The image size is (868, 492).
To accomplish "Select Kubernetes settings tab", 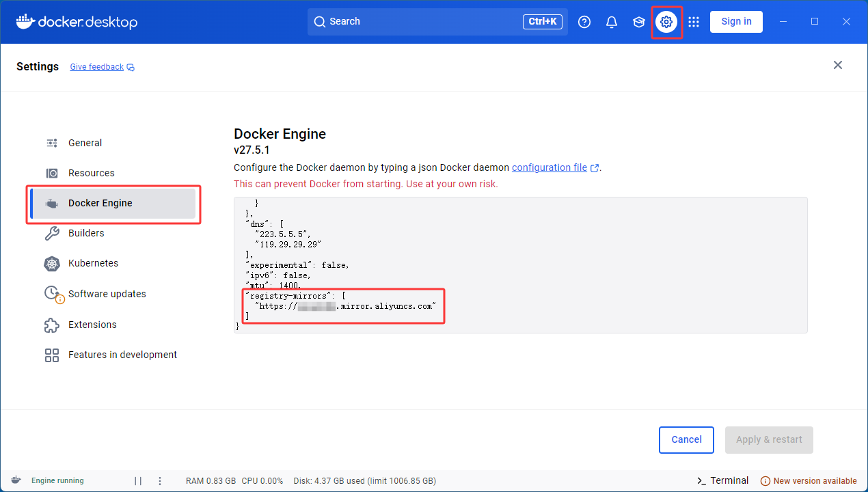I will point(113,263).
